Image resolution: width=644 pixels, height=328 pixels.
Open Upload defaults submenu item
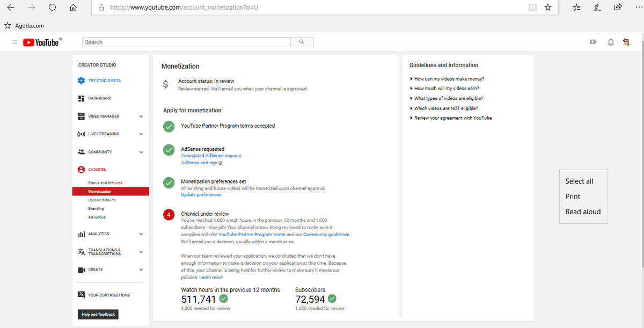102,200
